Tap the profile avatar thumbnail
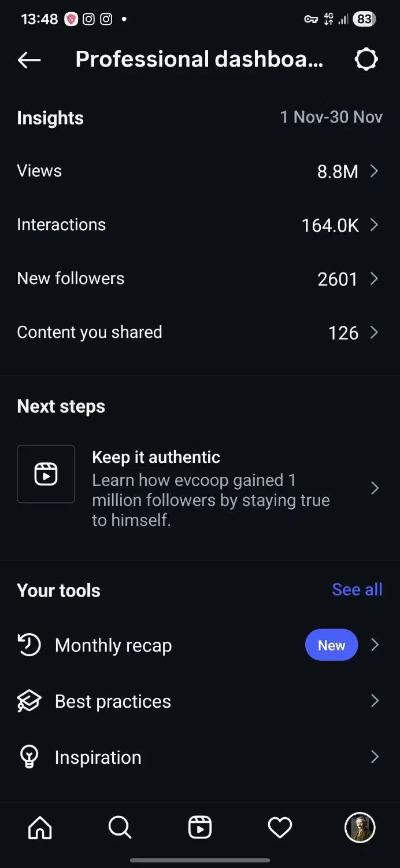This screenshot has width=400, height=868. [x=360, y=827]
